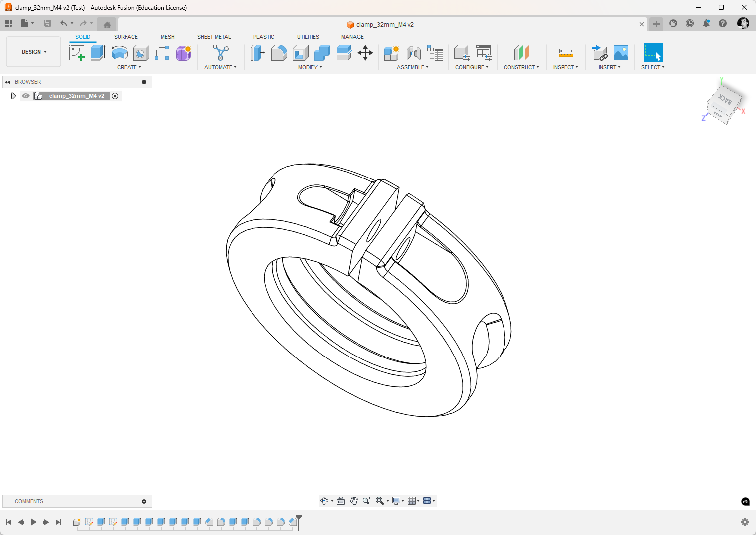Jump to the start of the timeline
This screenshot has width=756, height=535.
click(8, 522)
